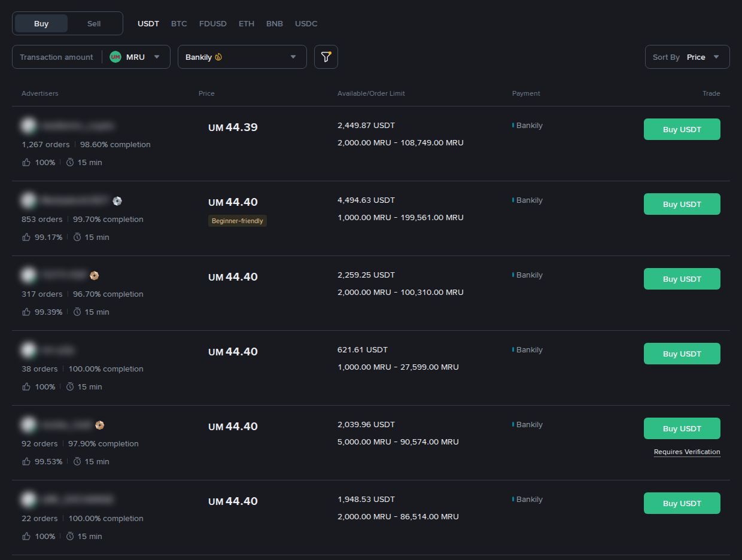Viewport: 742px width, 560px height.
Task: Buy USDT from 317 orders advertiser
Action: [682, 279]
